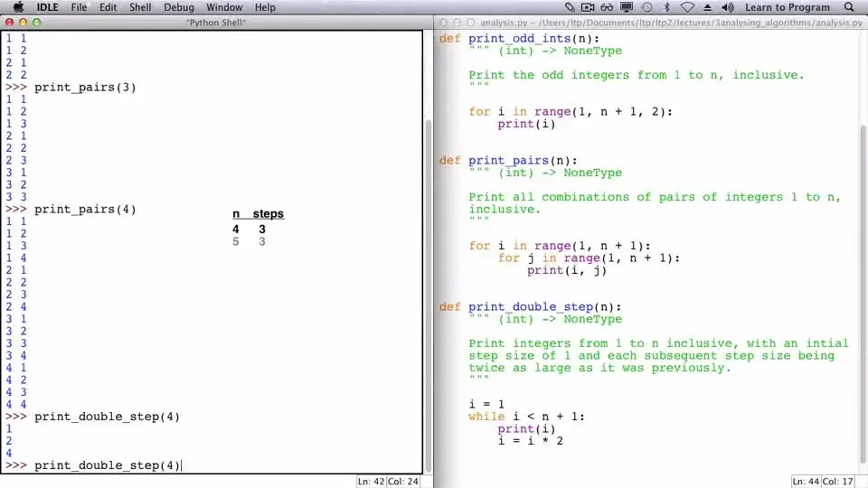This screenshot has height=488, width=868.
Task: Open the Edit menu
Action: 108,7
